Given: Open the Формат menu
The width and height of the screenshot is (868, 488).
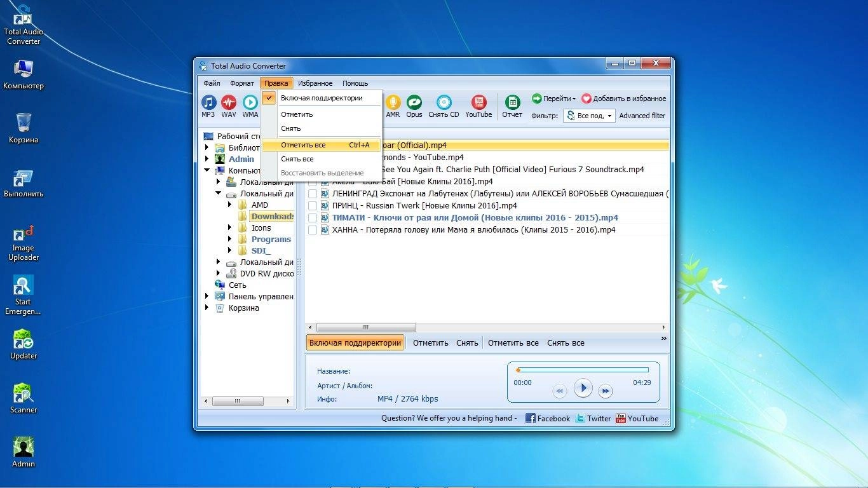Looking at the screenshot, I should (x=242, y=83).
